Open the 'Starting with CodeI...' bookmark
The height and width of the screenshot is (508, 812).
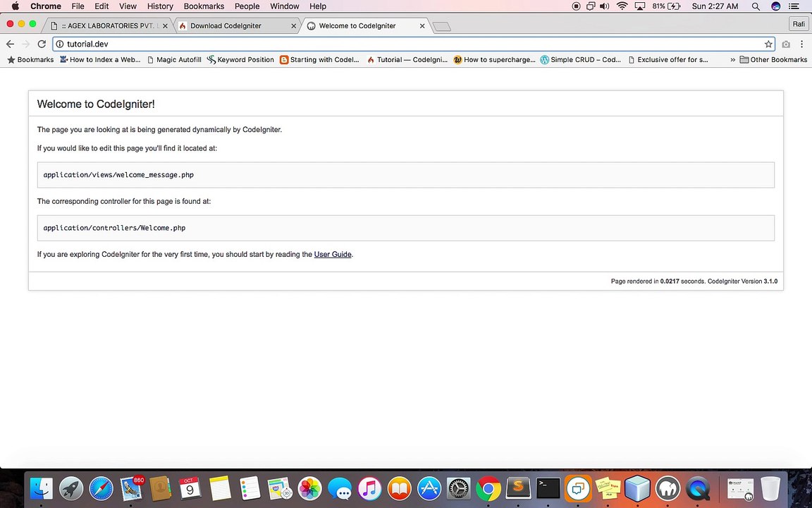pyautogui.click(x=319, y=59)
